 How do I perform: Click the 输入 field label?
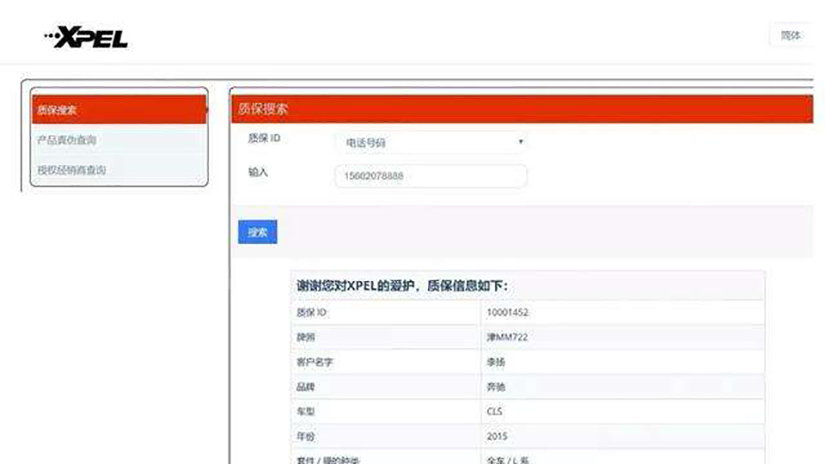(258, 172)
